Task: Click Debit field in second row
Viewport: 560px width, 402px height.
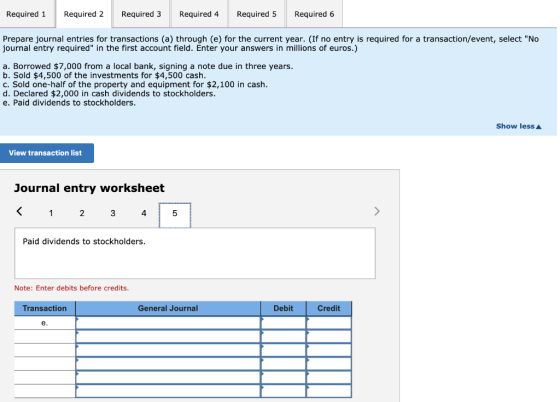Action: coord(283,337)
